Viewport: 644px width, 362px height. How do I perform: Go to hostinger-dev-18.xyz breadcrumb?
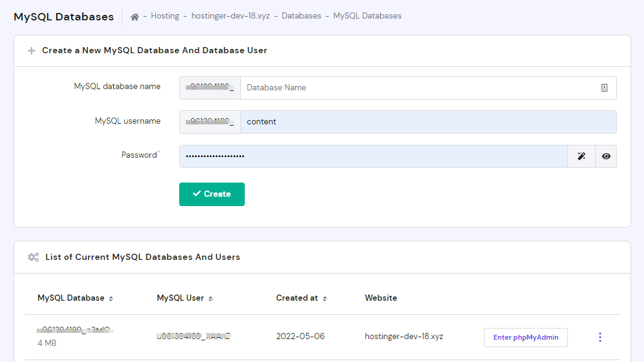pyautogui.click(x=231, y=16)
